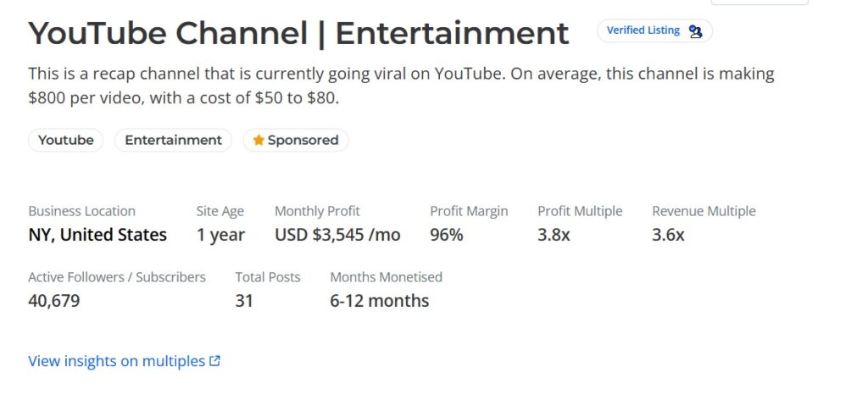This screenshot has height=400, width=868.
Task: Click the Total Posts value 31
Action: pyautogui.click(x=244, y=301)
